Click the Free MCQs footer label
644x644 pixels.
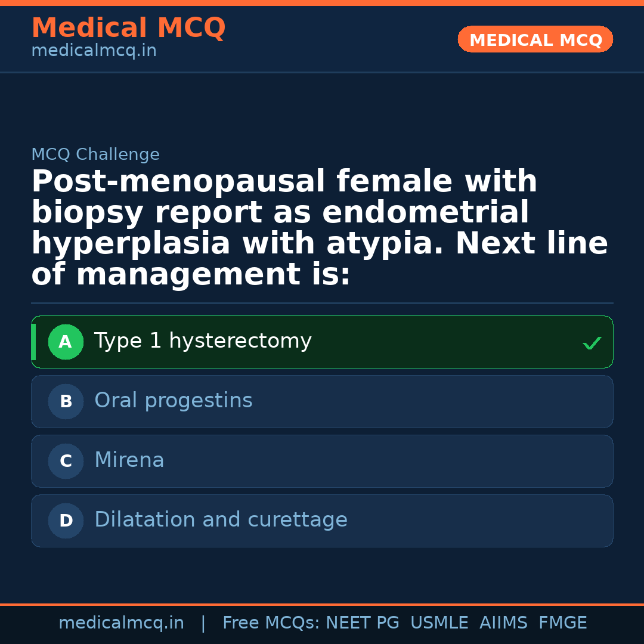[271, 623]
